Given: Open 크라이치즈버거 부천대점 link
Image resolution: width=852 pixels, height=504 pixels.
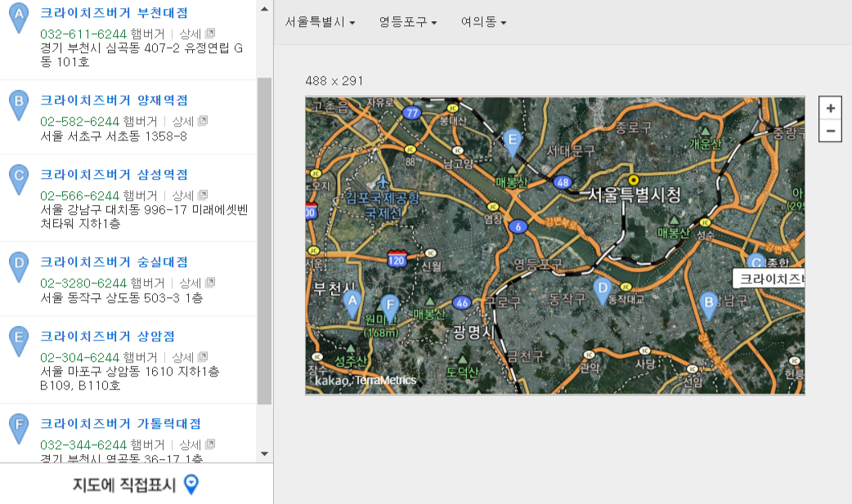Looking at the screenshot, I should tap(114, 12).
